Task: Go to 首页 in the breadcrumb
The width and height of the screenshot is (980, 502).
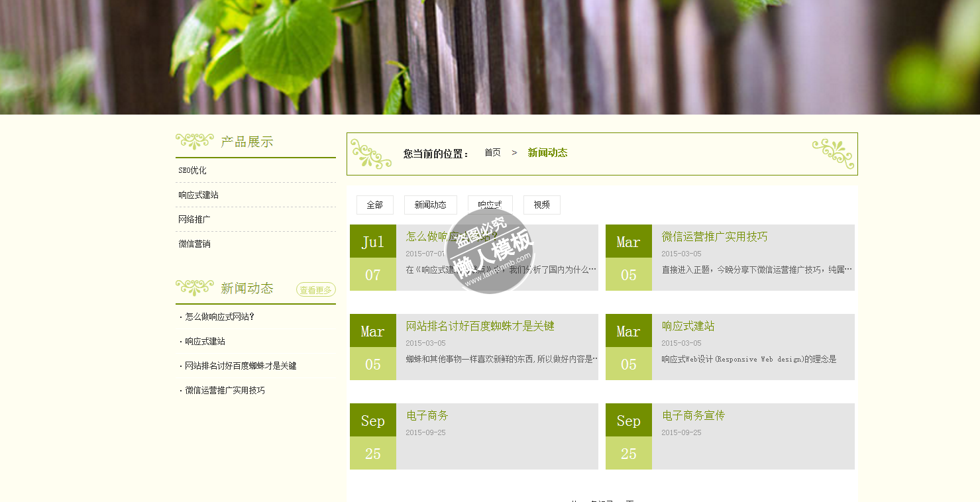Action: [x=492, y=152]
